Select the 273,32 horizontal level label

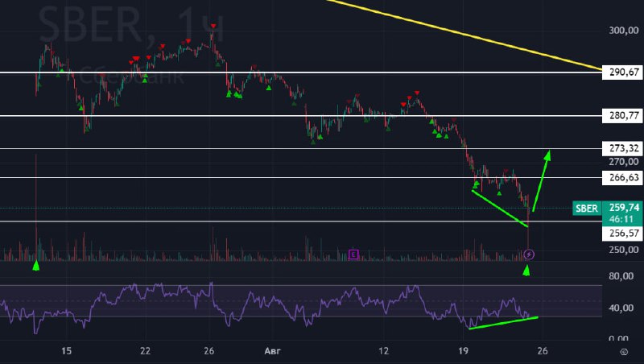[622, 148]
